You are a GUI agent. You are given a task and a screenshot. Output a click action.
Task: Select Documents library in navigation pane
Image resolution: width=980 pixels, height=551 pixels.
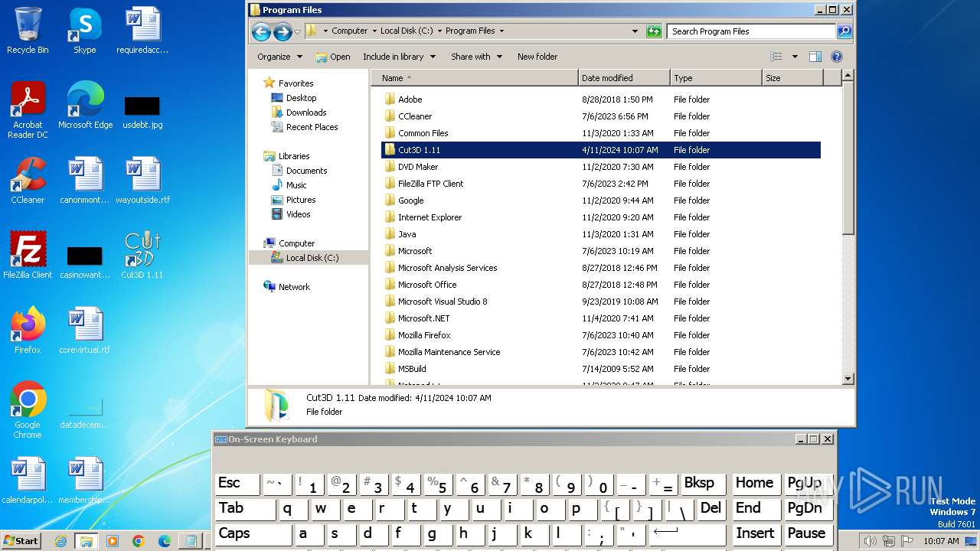tap(306, 171)
